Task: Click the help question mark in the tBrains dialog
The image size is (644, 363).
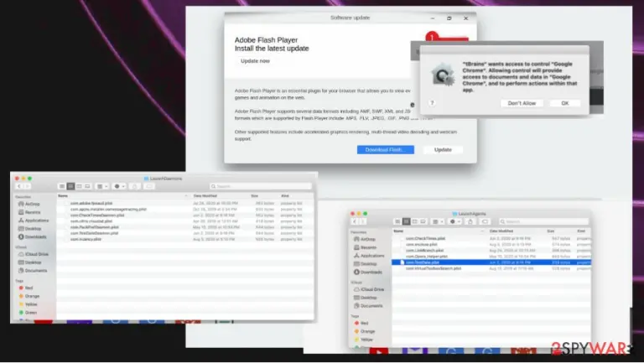Action: click(x=432, y=103)
